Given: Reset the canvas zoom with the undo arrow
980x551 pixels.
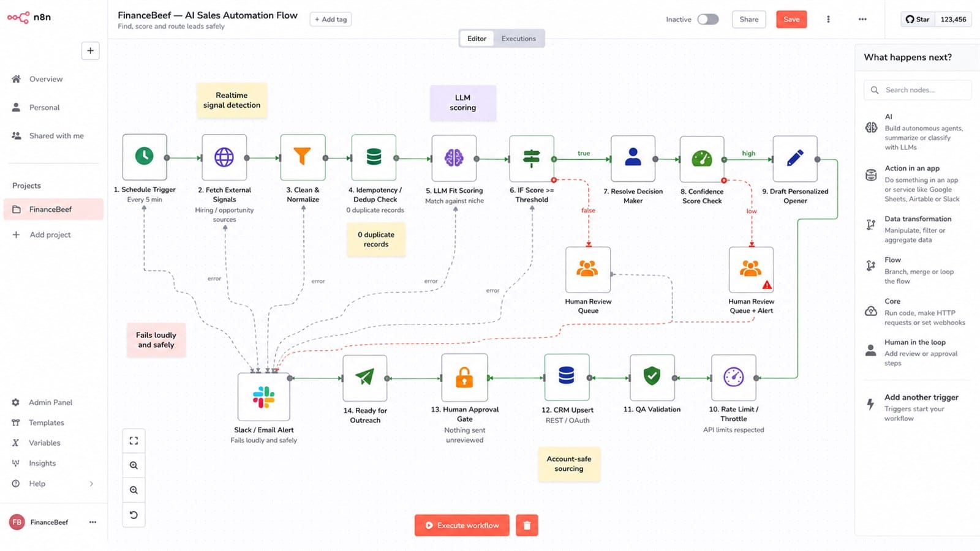Looking at the screenshot, I should (x=134, y=515).
